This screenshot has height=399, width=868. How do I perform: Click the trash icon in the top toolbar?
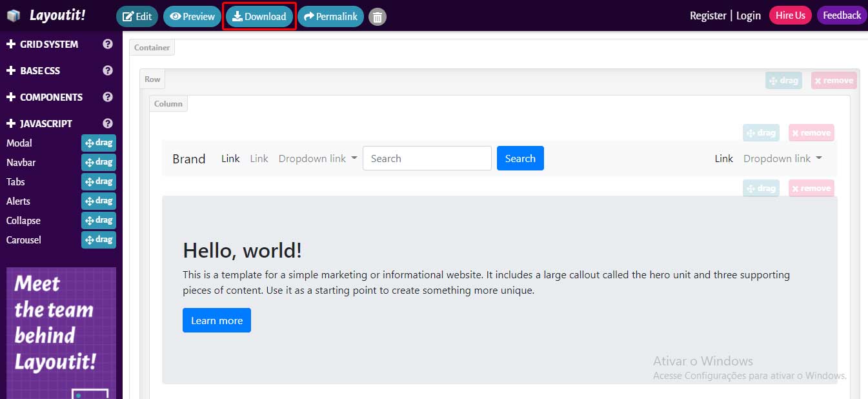pos(377,17)
